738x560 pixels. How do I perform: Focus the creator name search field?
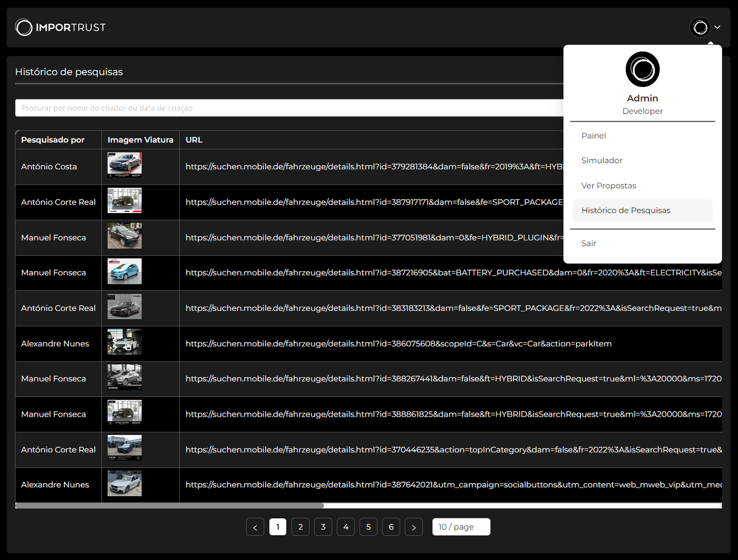(x=289, y=108)
